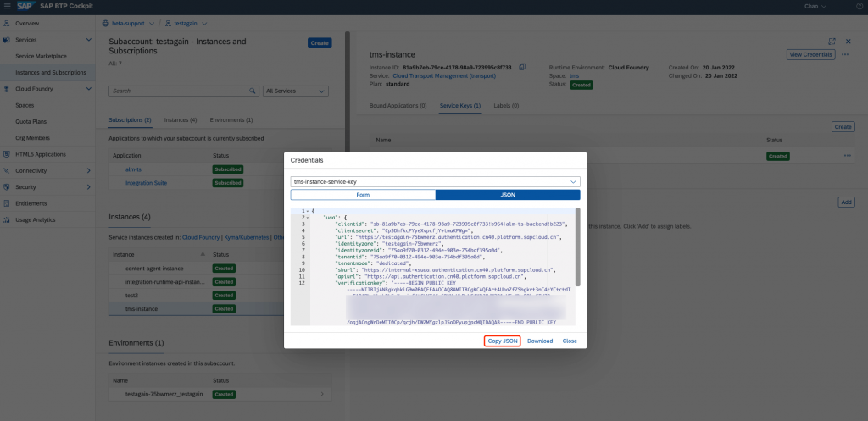The image size is (868, 421).
Task: Open the tms space link
Action: (574, 75)
